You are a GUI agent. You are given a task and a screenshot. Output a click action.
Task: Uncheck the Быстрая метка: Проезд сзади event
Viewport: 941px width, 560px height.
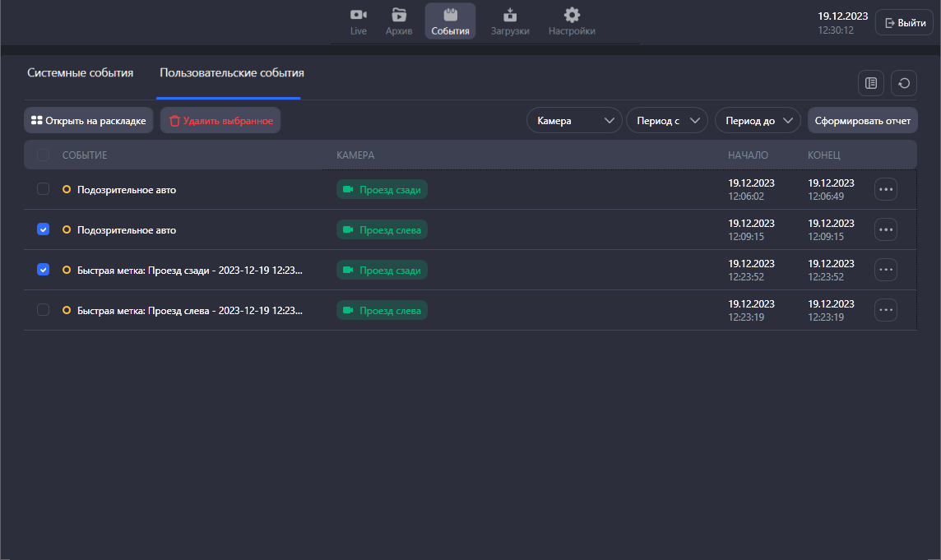[x=44, y=270]
